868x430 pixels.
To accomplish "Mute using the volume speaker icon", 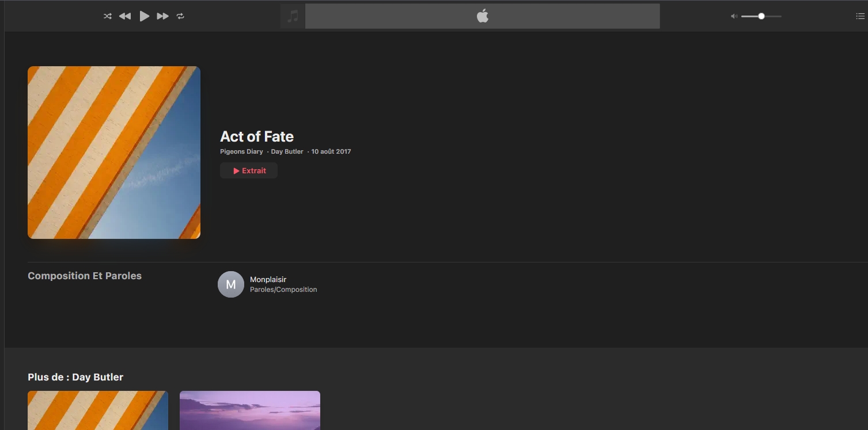I will pyautogui.click(x=734, y=16).
